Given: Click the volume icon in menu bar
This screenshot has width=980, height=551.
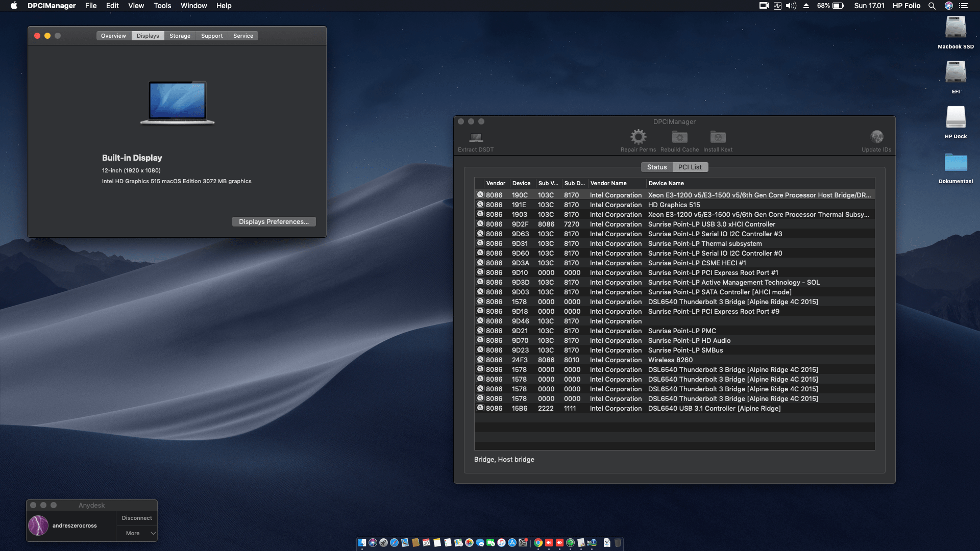Looking at the screenshot, I should pos(791,6).
